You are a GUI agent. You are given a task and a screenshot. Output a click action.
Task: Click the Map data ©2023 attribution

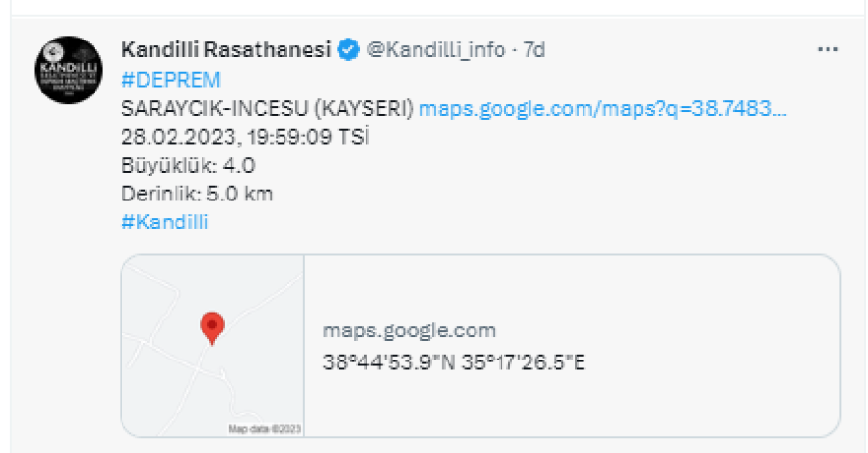264,428
